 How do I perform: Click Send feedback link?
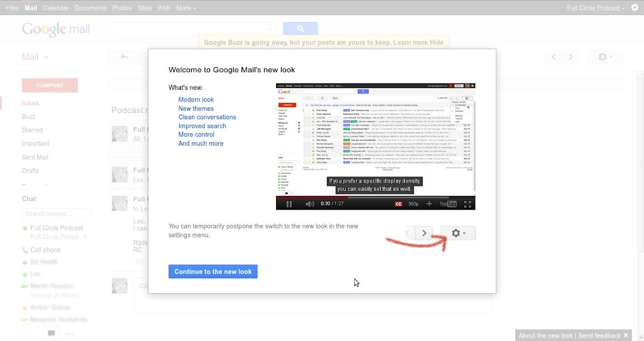(599, 335)
